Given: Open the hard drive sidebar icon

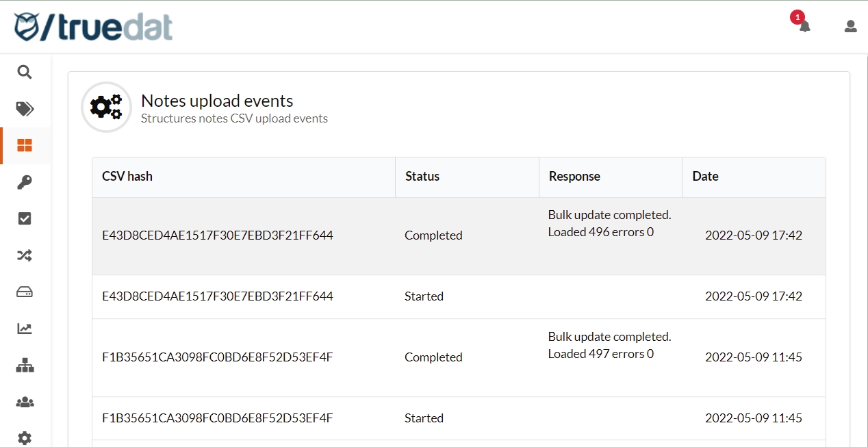Looking at the screenshot, I should point(25,292).
